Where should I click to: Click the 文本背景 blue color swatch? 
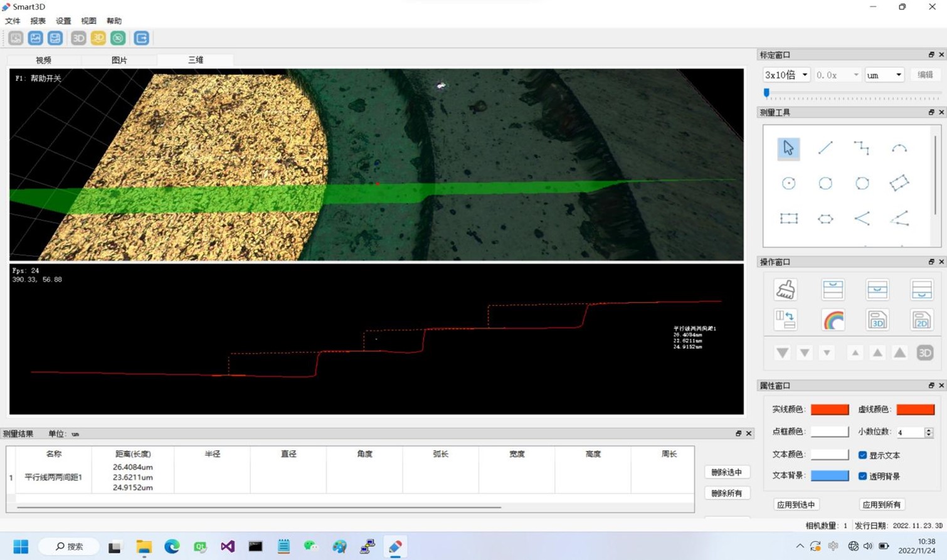pos(829,475)
